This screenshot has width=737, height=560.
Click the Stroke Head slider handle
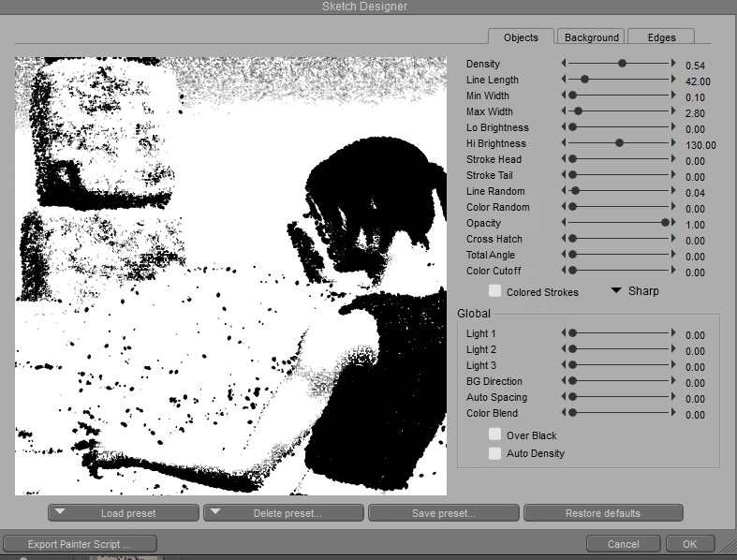pos(571,158)
